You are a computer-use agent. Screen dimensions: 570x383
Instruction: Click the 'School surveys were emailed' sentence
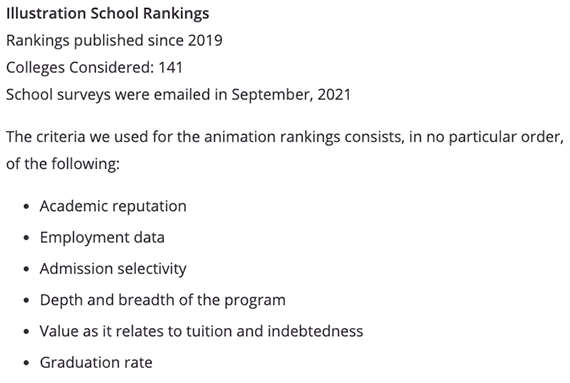[x=178, y=95]
